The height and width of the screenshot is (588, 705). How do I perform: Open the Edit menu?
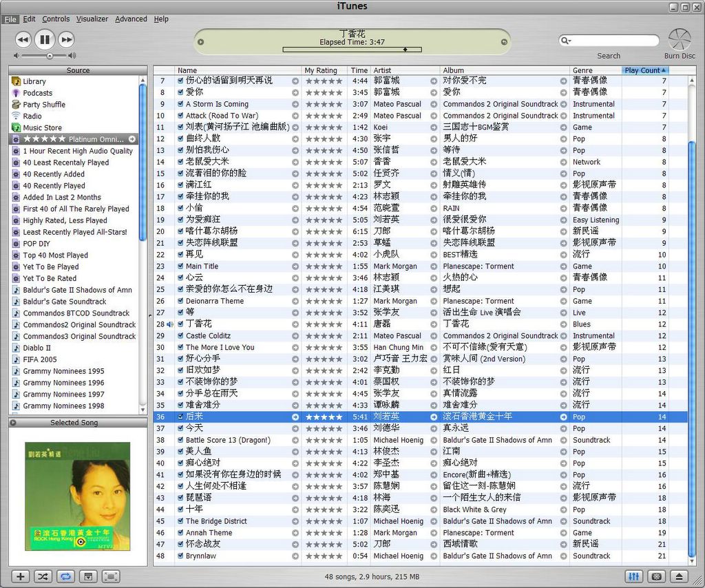pyautogui.click(x=29, y=19)
